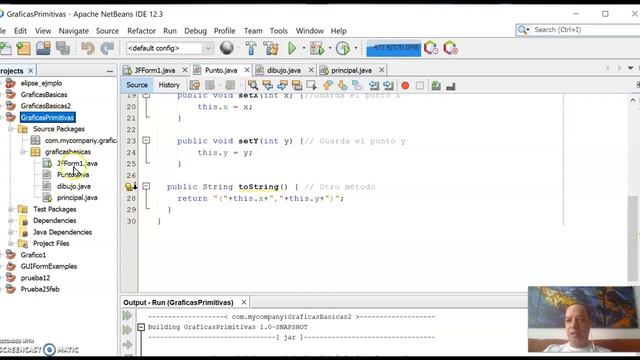Image resolution: width=640 pixels, height=360 pixels.
Task: Toggle Highlight Search icon
Action: tap(297, 85)
